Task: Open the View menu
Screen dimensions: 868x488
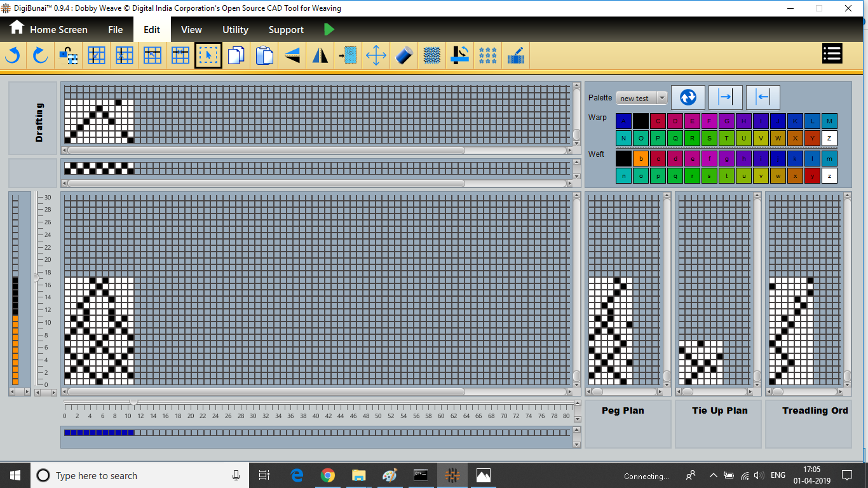Action: pyautogui.click(x=191, y=30)
